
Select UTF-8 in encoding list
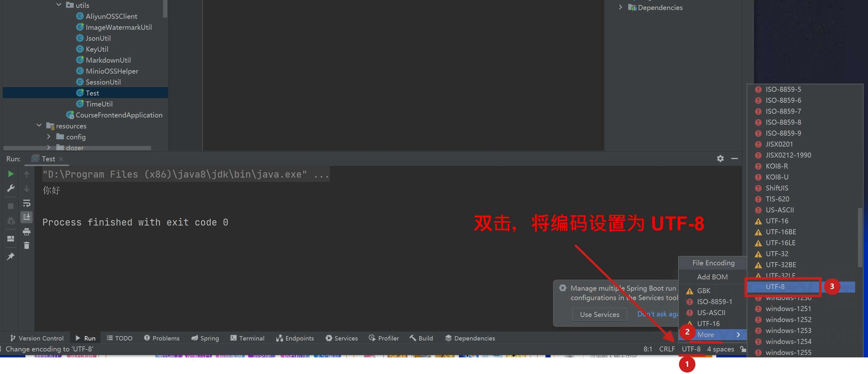pos(775,287)
